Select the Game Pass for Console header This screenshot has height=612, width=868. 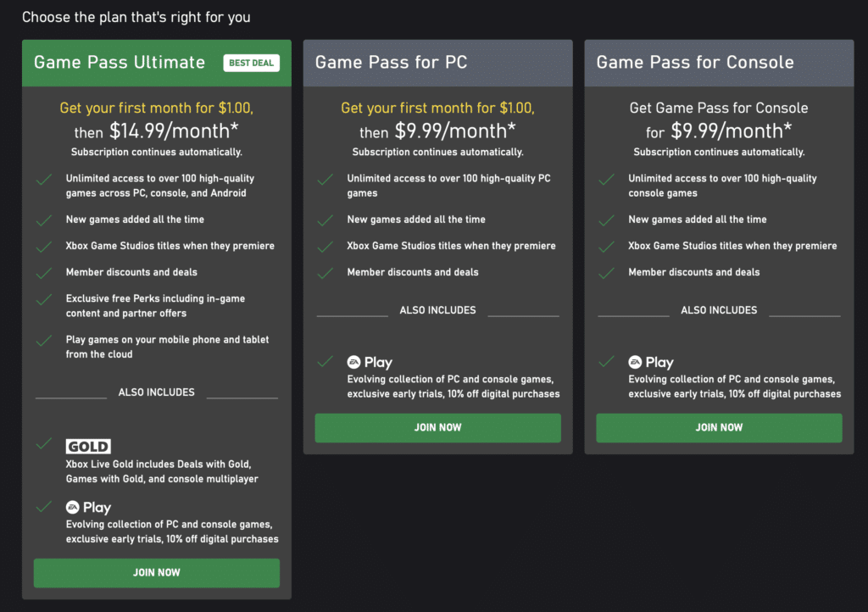(x=719, y=63)
